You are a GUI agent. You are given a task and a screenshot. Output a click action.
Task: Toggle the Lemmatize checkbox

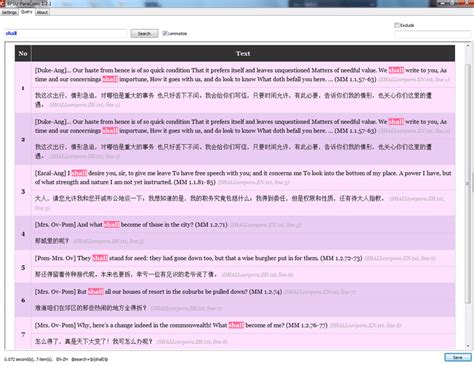165,33
